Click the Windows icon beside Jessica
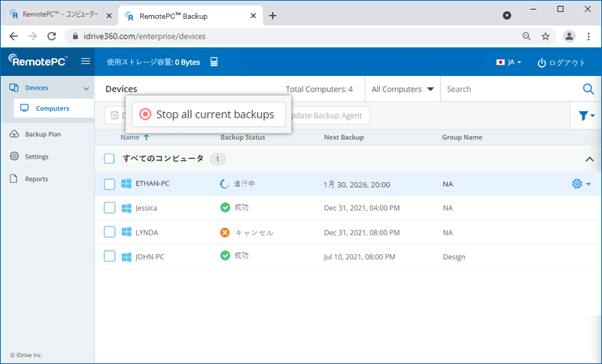Image resolution: width=602 pixels, height=364 pixels. tap(126, 208)
